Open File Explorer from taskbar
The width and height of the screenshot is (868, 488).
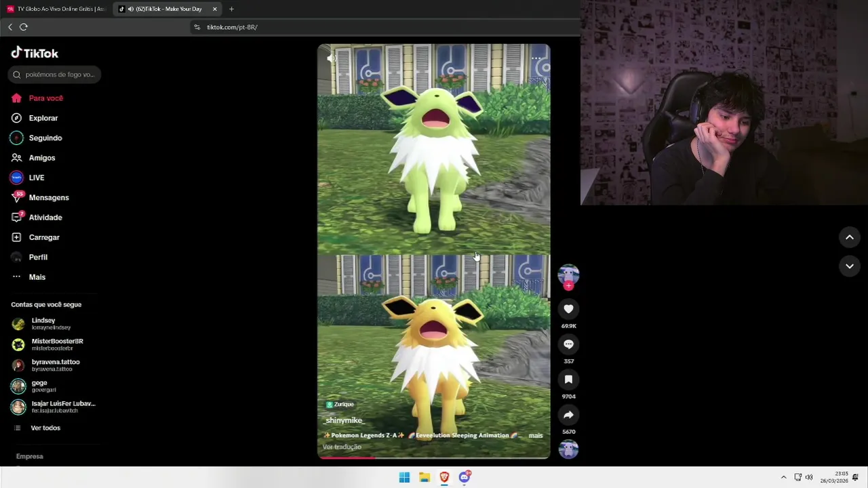425,477
